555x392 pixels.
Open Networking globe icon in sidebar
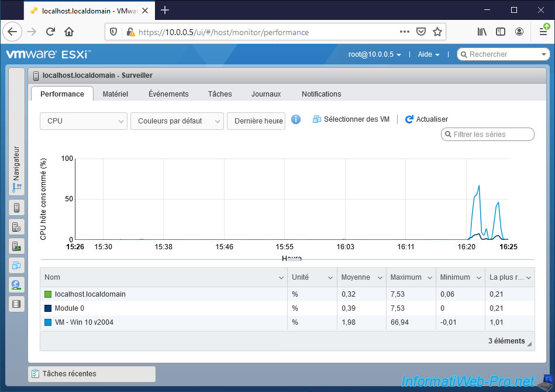16,285
